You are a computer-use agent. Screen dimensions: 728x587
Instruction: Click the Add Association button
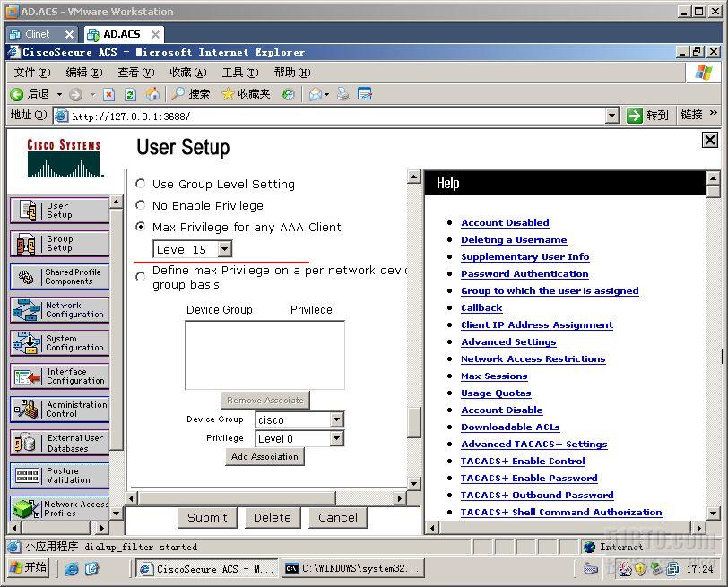(264, 457)
